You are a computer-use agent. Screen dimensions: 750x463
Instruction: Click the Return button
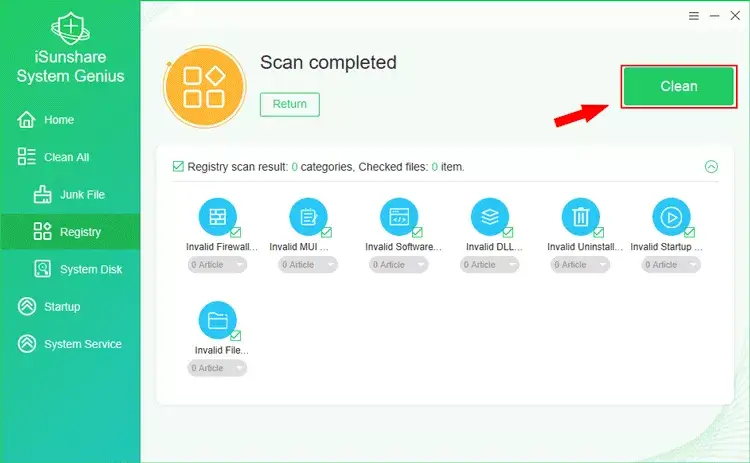pyautogui.click(x=290, y=104)
